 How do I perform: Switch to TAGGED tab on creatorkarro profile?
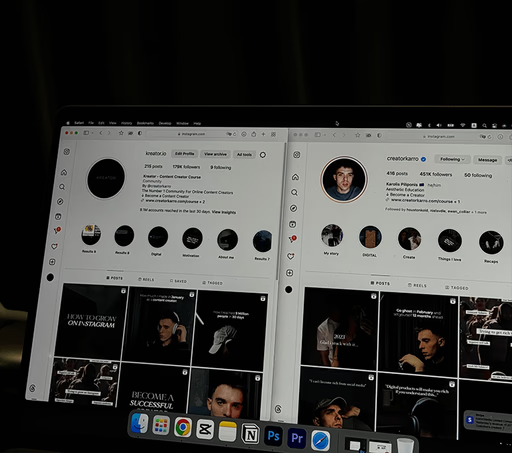pyautogui.click(x=457, y=287)
